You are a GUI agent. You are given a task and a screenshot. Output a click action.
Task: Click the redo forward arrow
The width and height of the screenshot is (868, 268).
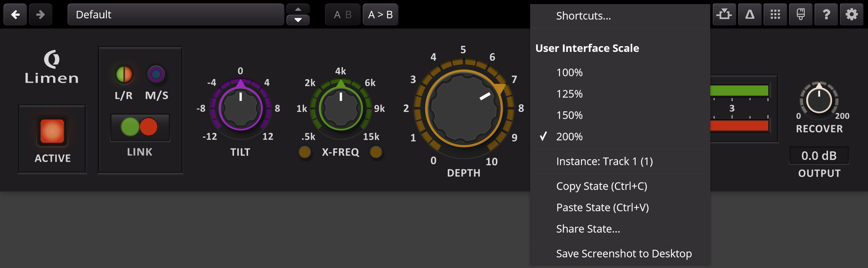(41, 15)
